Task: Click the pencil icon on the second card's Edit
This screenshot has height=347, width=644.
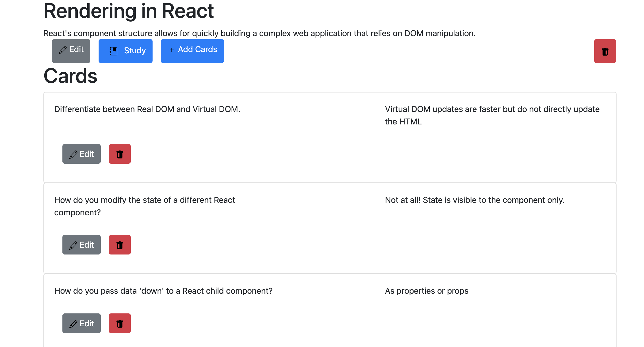Action: (73, 245)
